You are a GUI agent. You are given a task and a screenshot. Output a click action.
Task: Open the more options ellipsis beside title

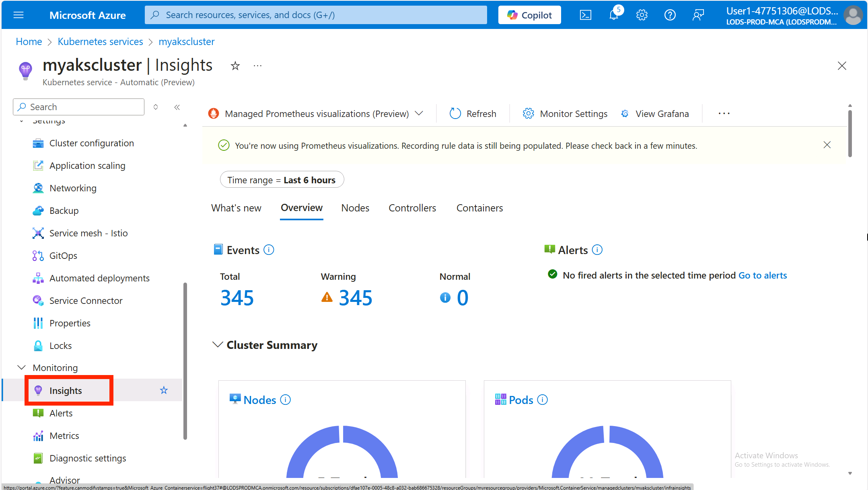click(257, 66)
